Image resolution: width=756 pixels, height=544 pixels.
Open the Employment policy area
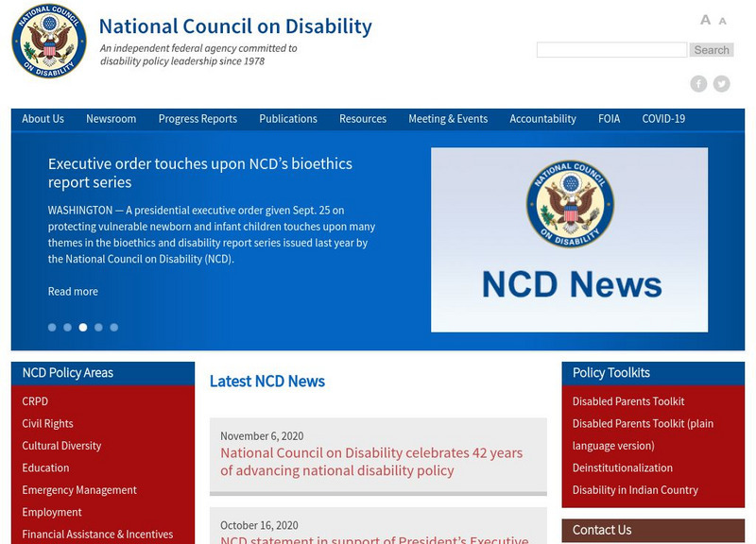coord(52,512)
